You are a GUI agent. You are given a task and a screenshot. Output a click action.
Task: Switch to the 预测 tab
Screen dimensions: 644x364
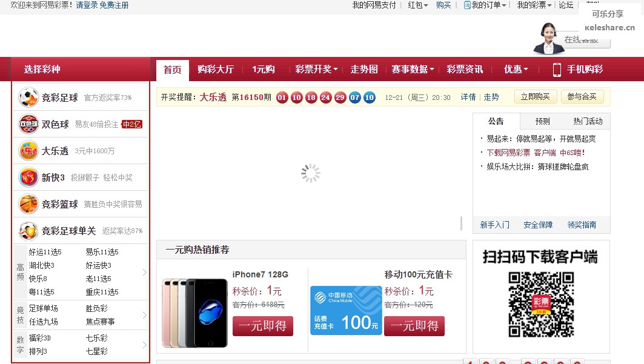tap(543, 121)
